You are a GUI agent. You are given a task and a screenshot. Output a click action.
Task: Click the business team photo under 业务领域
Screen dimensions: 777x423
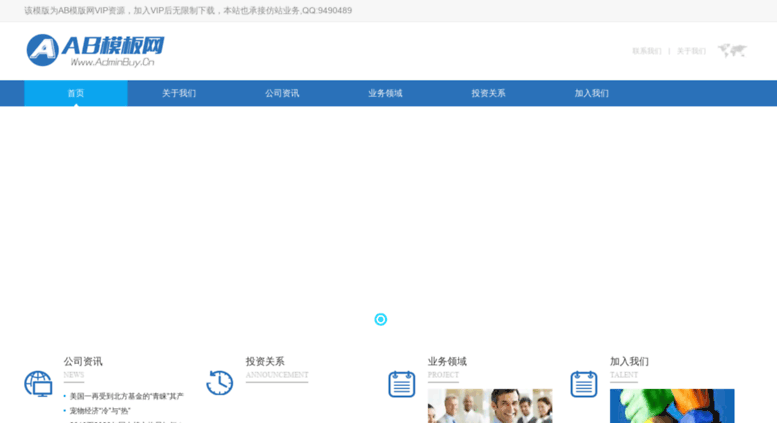[x=490, y=406]
